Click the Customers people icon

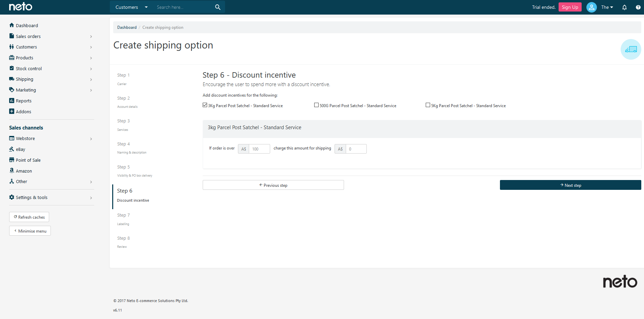tap(12, 47)
